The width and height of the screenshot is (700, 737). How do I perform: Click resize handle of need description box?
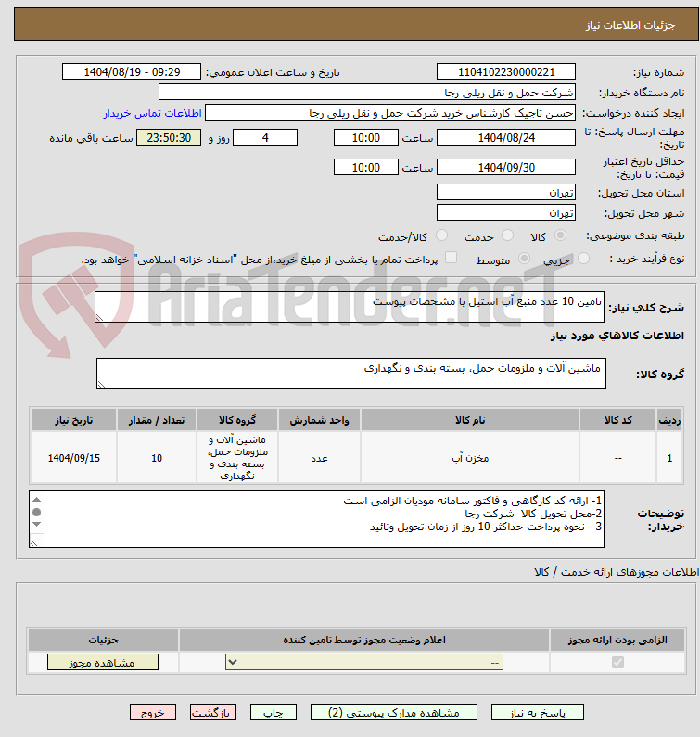[x=99, y=318]
